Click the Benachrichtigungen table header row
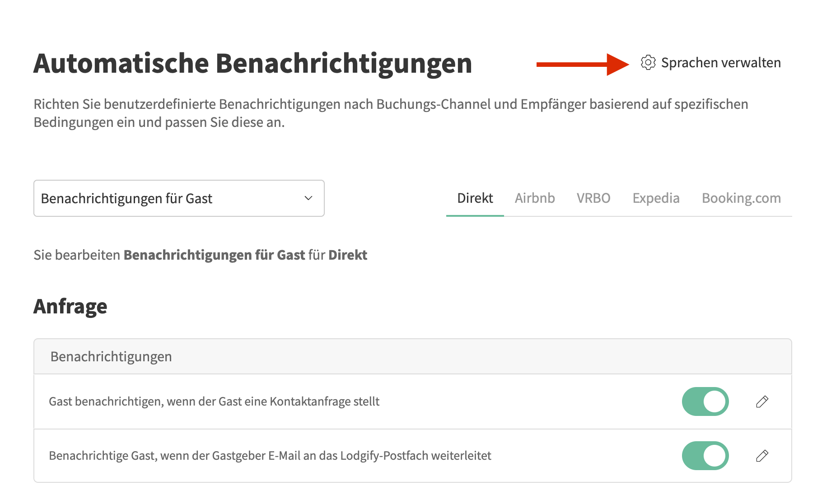 point(412,357)
